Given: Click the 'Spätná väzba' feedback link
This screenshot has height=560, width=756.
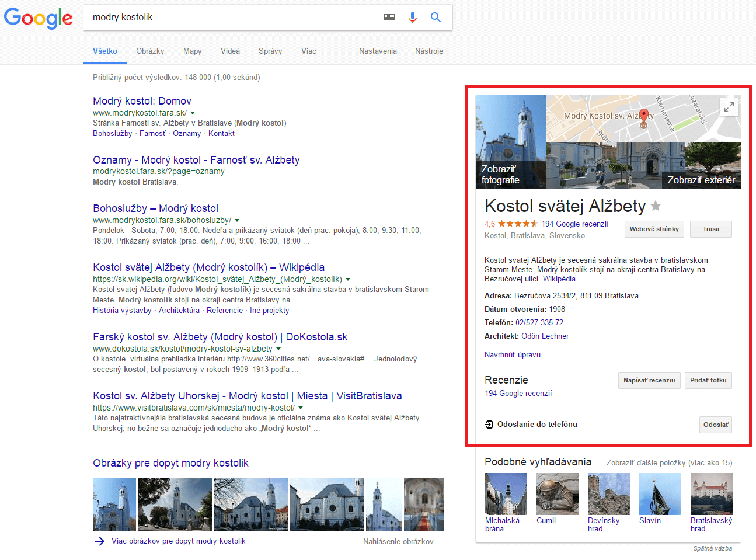Looking at the screenshot, I should 713,549.
